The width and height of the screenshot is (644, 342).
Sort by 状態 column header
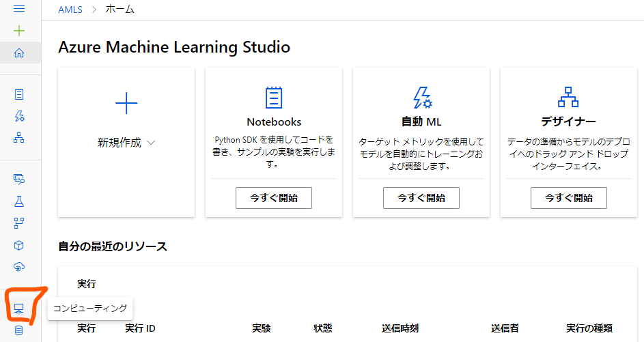[x=323, y=328]
